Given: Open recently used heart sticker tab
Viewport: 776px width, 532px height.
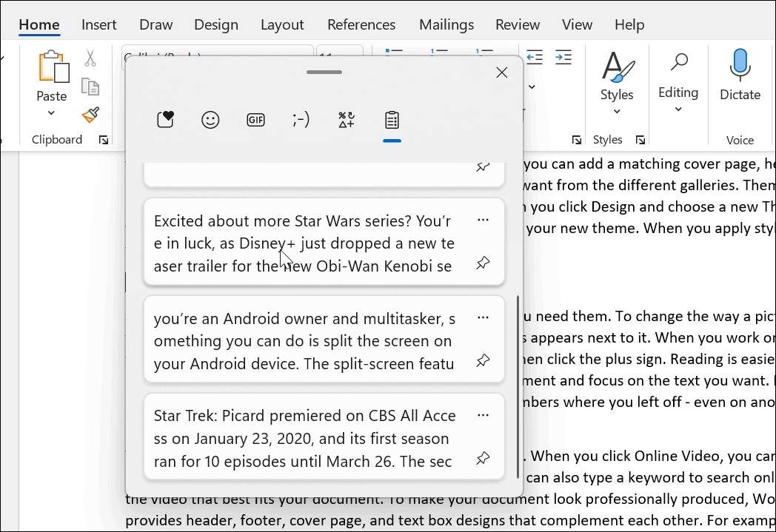Looking at the screenshot, I should pyautogui.click(x=165, y=120).
